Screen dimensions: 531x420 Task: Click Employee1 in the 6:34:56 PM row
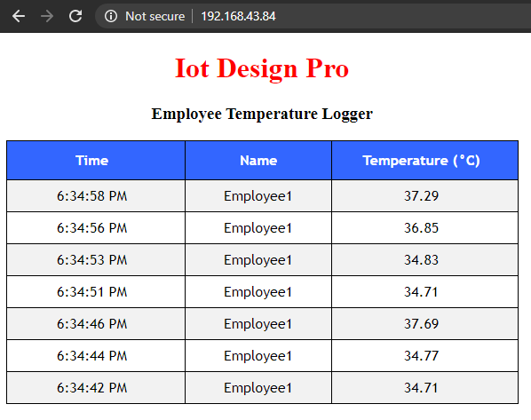coord(258,228)
